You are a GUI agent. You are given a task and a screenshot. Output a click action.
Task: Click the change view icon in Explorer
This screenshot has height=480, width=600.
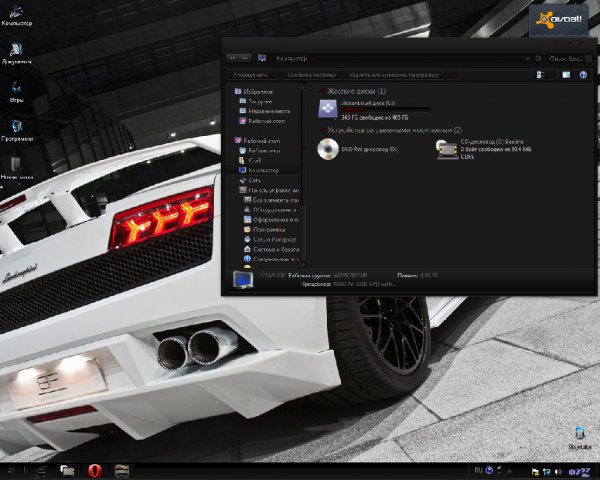click(x=540, y=75)
